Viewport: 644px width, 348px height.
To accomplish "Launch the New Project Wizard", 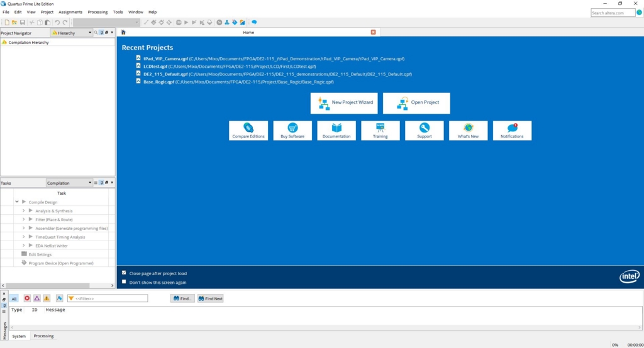I will point(344,103).
